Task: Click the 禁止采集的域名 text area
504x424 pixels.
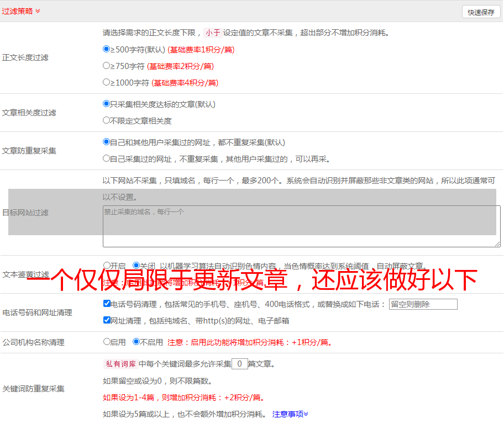Action: tap(301, 226)
